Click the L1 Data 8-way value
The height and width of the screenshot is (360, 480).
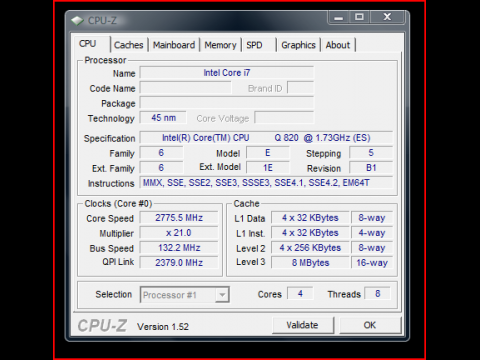pyautogui.click(x=372, y=218)
